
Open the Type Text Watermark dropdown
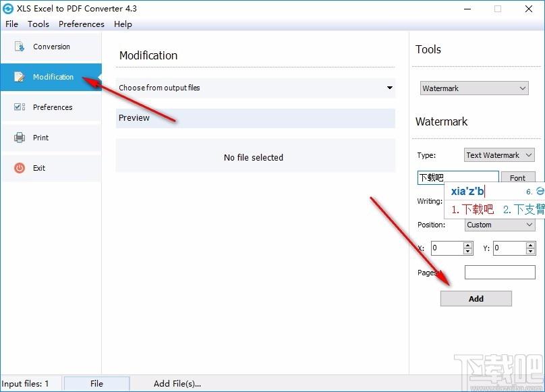[x=499, y=155]
